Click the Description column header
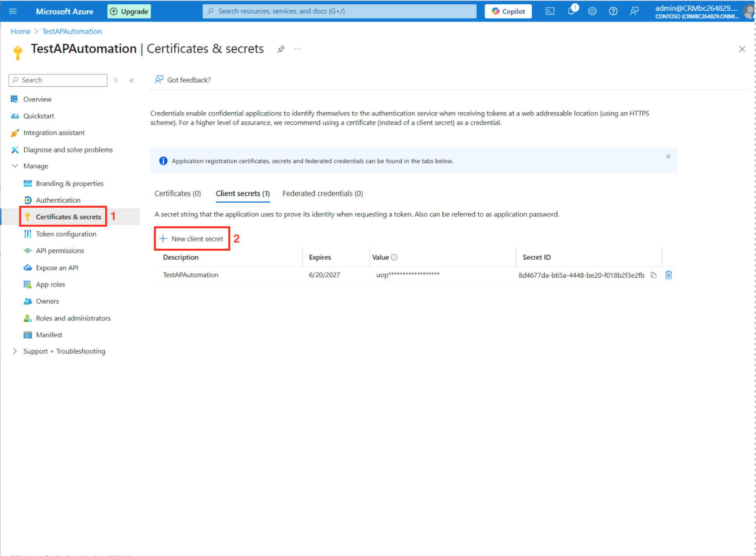756x556 pixels. point(181,257)
